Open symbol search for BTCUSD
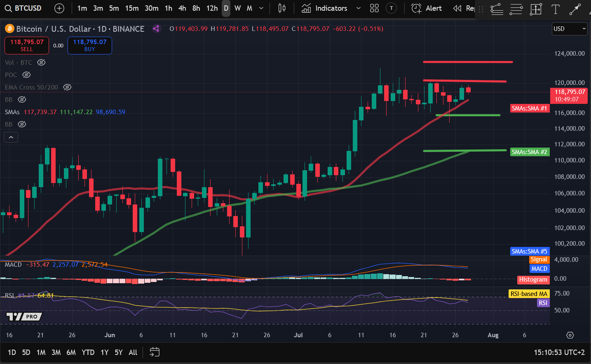 [x=23, y=8]
